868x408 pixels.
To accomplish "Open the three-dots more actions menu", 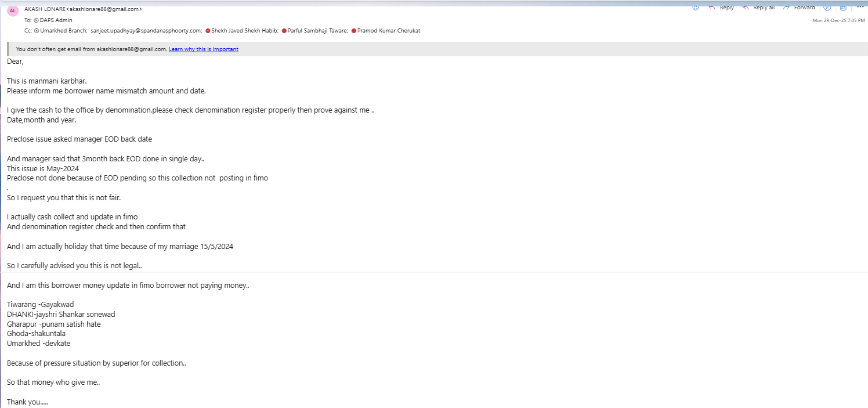I will (x=860, y=7).
